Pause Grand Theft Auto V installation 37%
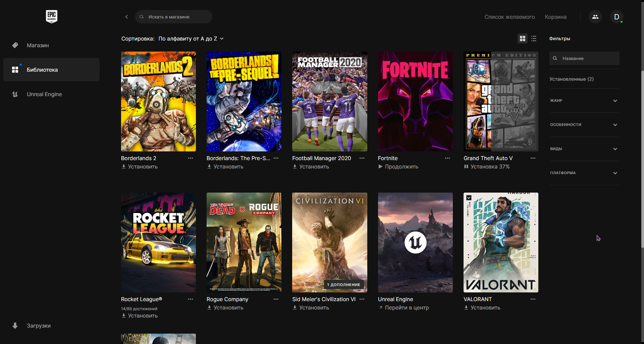 487,166
